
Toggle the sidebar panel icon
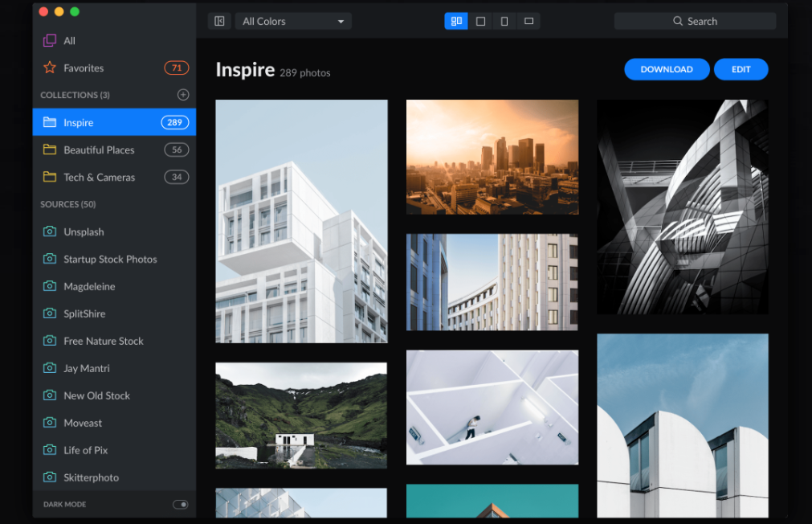(219, 21)
